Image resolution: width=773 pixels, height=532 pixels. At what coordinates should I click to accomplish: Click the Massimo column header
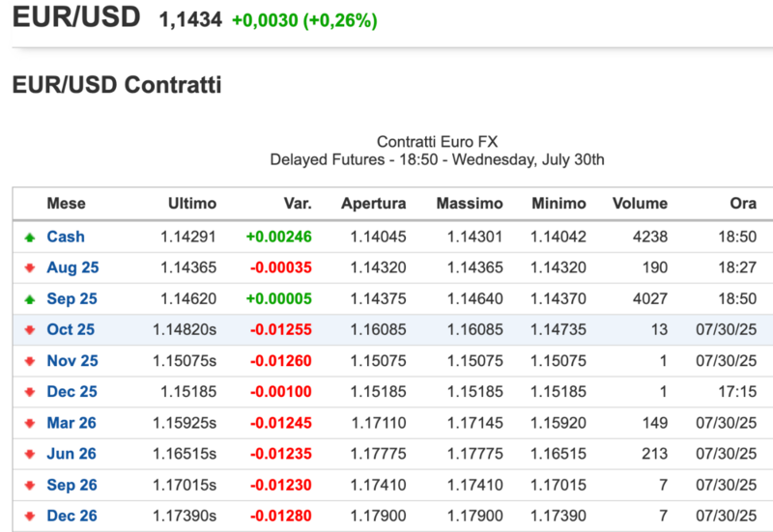click(x=470, y=204)
